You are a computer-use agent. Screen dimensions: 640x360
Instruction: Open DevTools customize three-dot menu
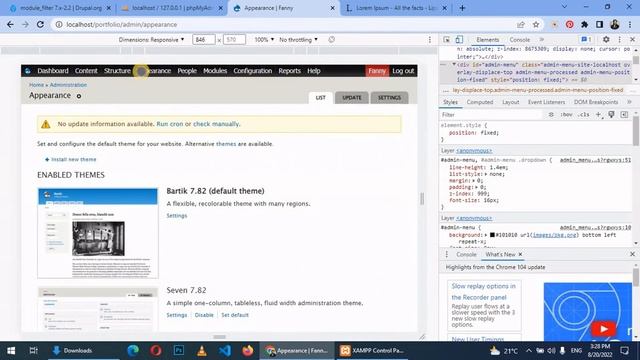click(620, 40)
